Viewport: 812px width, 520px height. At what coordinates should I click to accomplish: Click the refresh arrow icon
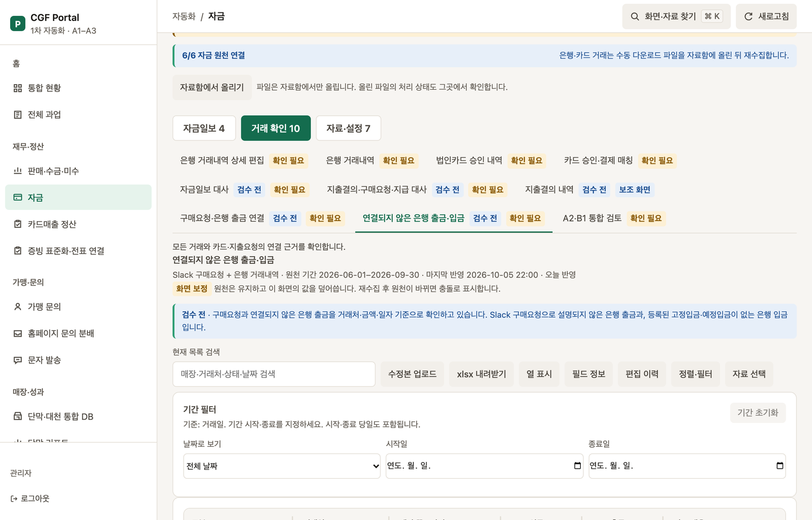tap(748, 16)
